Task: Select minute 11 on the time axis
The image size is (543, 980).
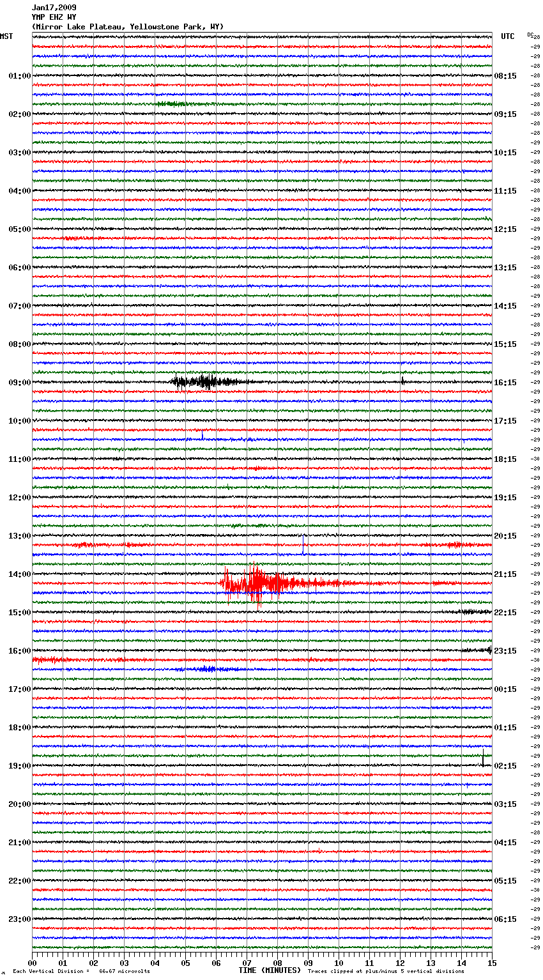Action: (x=369, y=963)
